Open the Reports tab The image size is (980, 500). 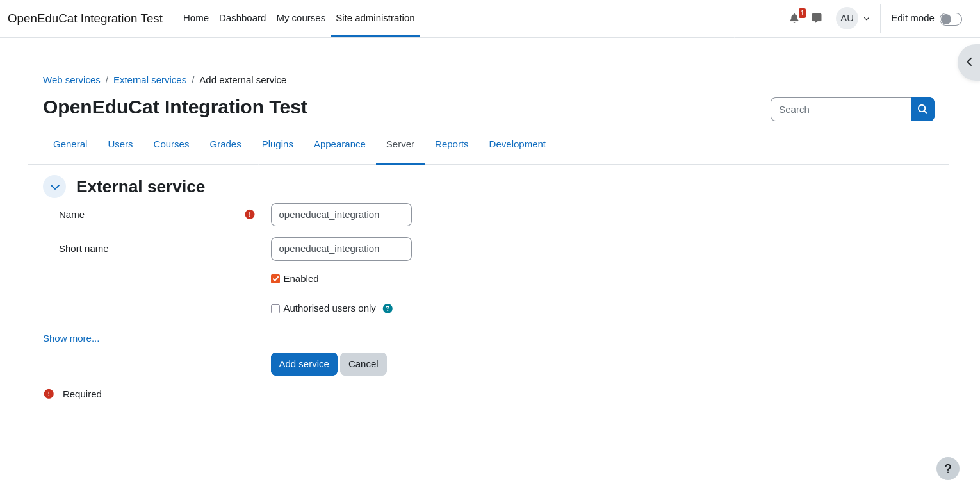click(452, 144)
